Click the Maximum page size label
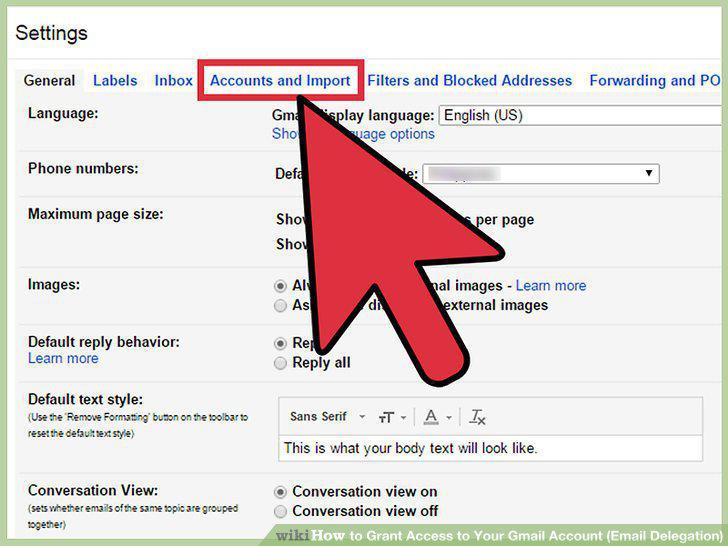728x546 pixels. [x=96, y=214]
